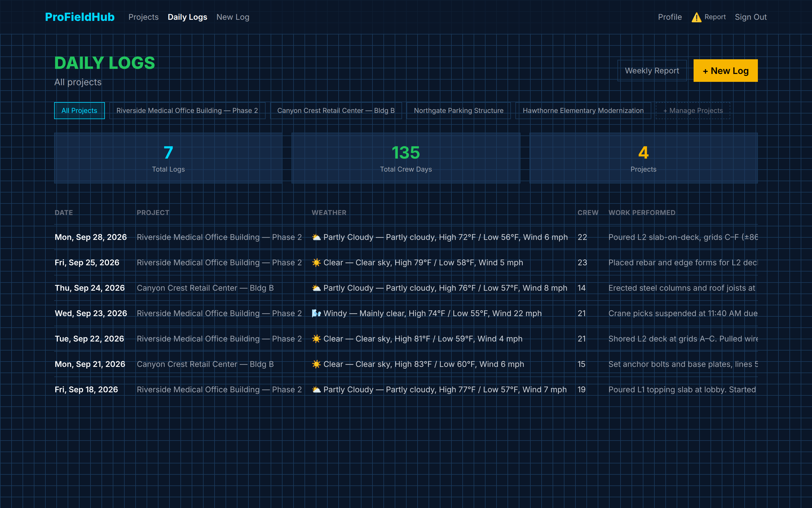Click the partly cloudy icon in Sep 28 row
Viewport: 812px width, 508px height.
316,237
